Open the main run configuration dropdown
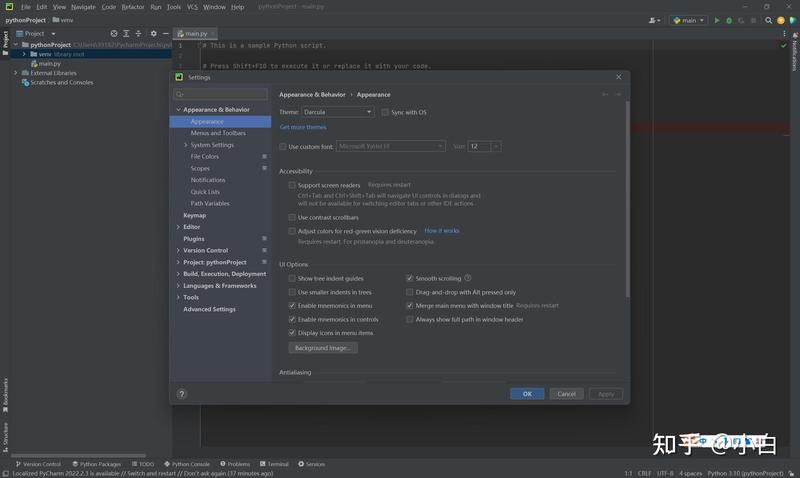Viewport: 800px width, 478px height. 688,20
